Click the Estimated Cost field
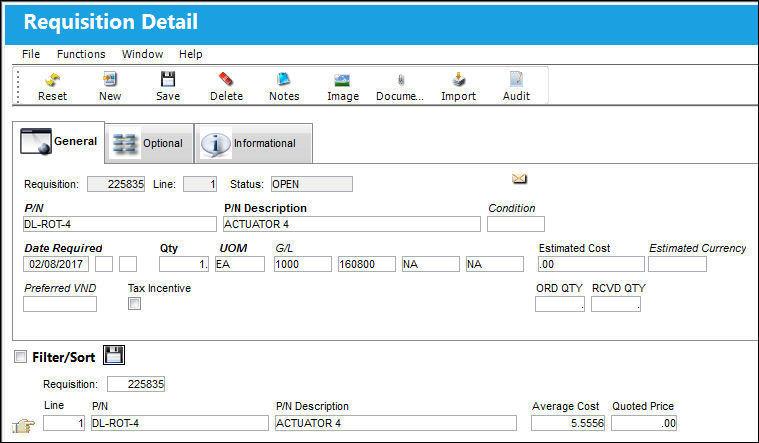759x443 pixels. (591, 264)
